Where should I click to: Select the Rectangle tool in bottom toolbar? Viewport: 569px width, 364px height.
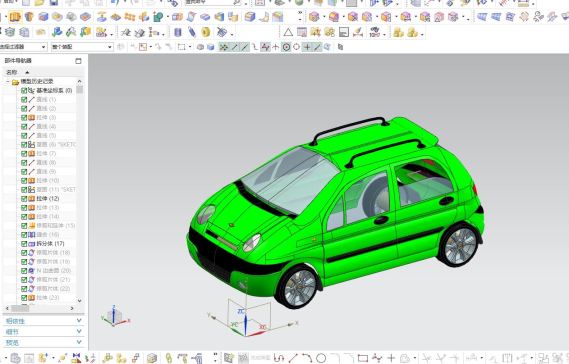pyautogui.click(x=363, y=358)
